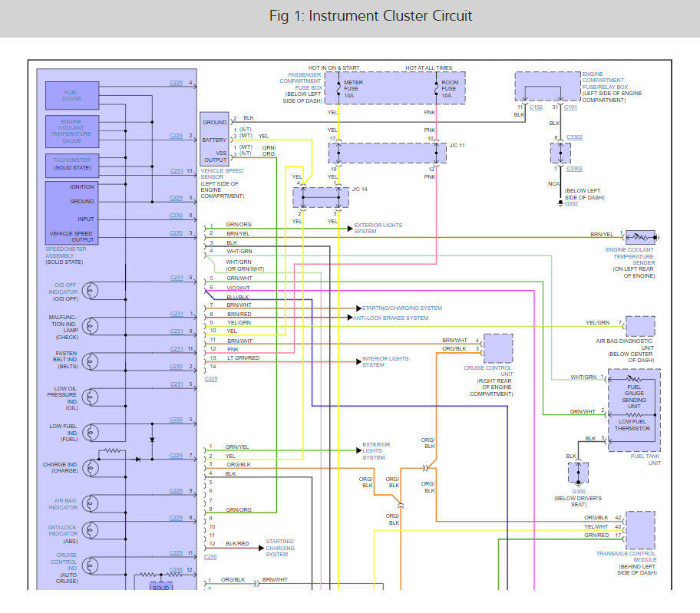Toggle the Anti-Lock Indicator (ABS) lamp
This screenshot has height=613, width=700.
point(91,531)
